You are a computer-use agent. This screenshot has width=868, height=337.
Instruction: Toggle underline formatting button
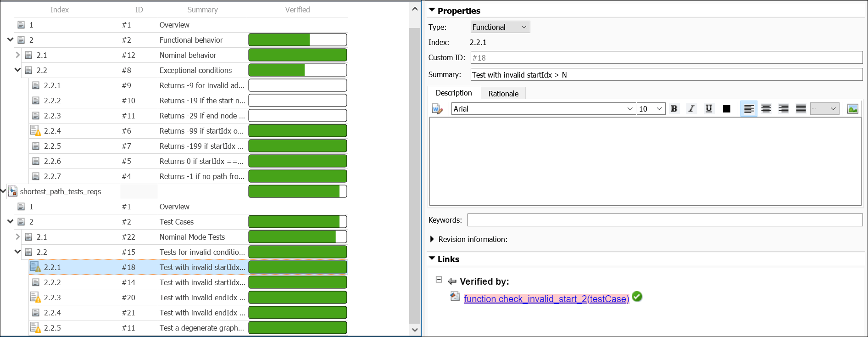(709, 109)
